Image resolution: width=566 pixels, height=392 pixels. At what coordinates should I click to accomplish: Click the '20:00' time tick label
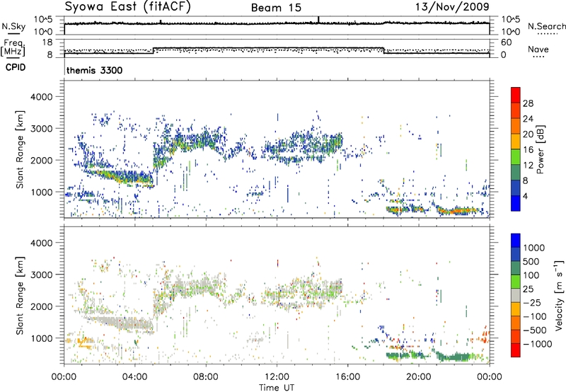(x=419, y=377)
